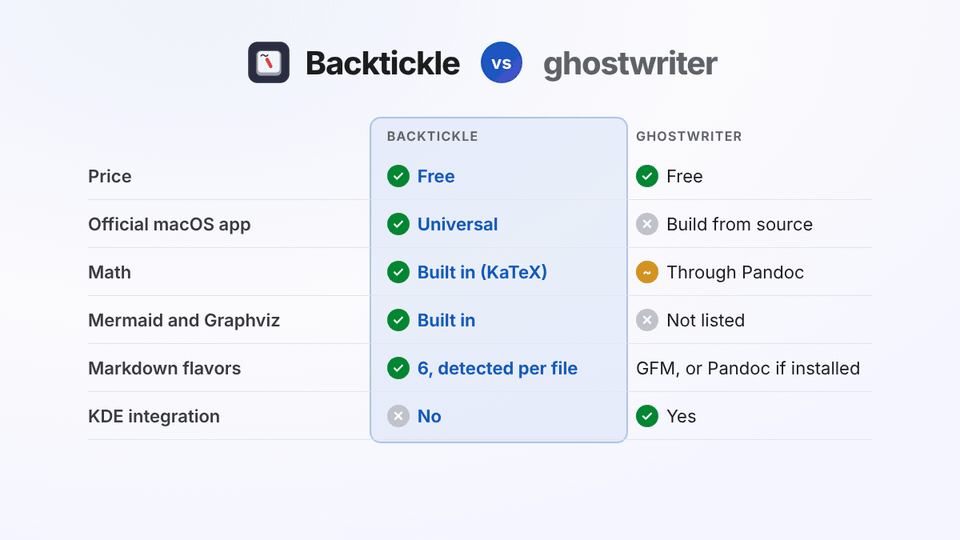The width and height of the screenshot is (960, 540).
Task: Click the orange partial icon beside Through Pandoc
Action: tap(647, 272)
